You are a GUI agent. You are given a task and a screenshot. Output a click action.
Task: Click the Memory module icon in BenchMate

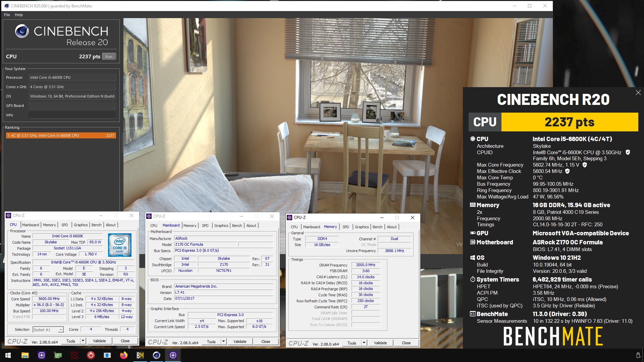pos(473,205)
